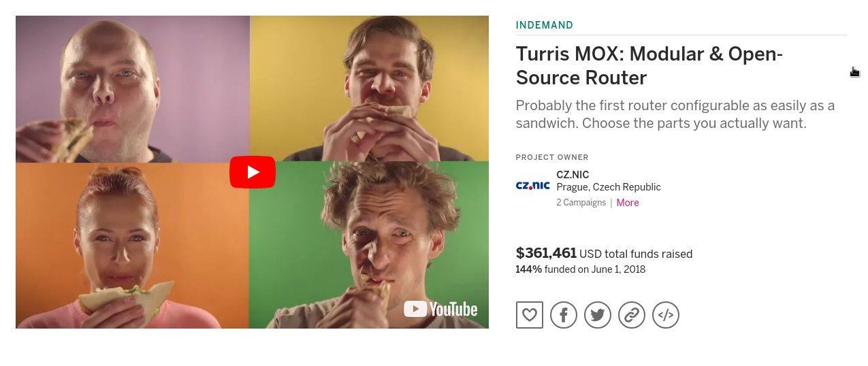The height and width of the screenshot is (366, 868).
Task: Open the embed code icon
Action: [x=665, y=315]
